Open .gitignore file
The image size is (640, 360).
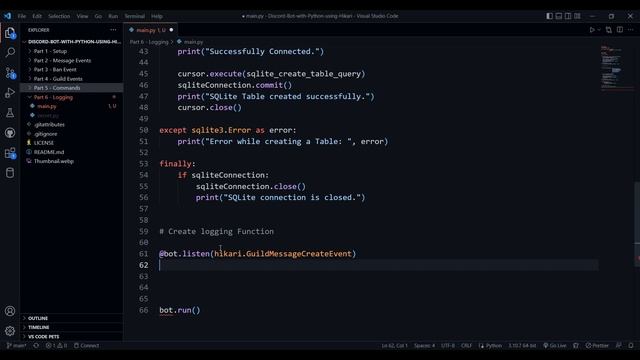pos(72,134)
